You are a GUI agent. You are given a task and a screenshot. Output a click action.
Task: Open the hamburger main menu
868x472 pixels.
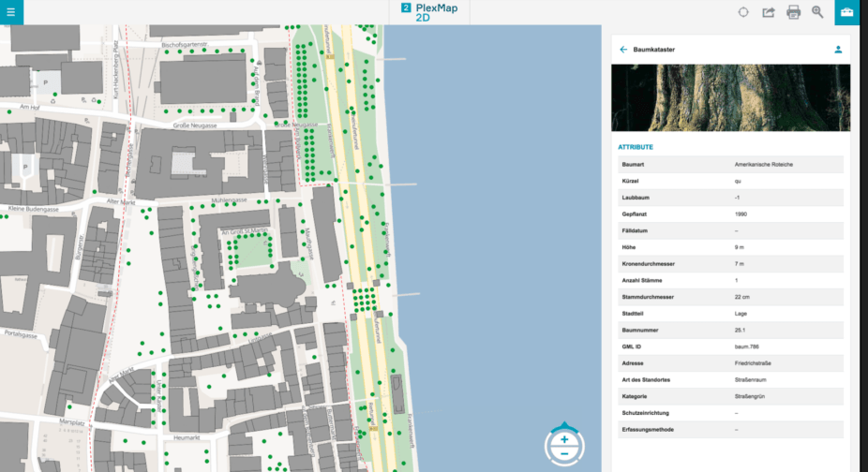[x=11, y=11]
